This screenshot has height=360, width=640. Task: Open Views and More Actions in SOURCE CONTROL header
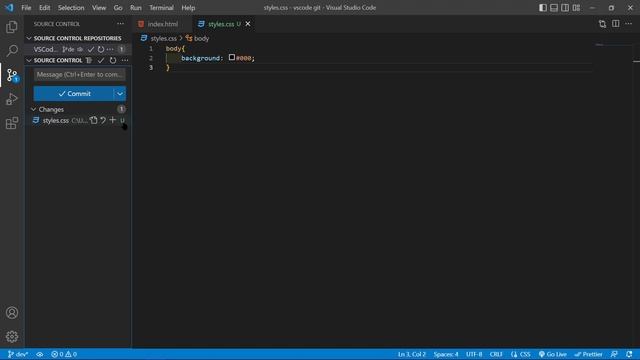click(x=120, y=24)
